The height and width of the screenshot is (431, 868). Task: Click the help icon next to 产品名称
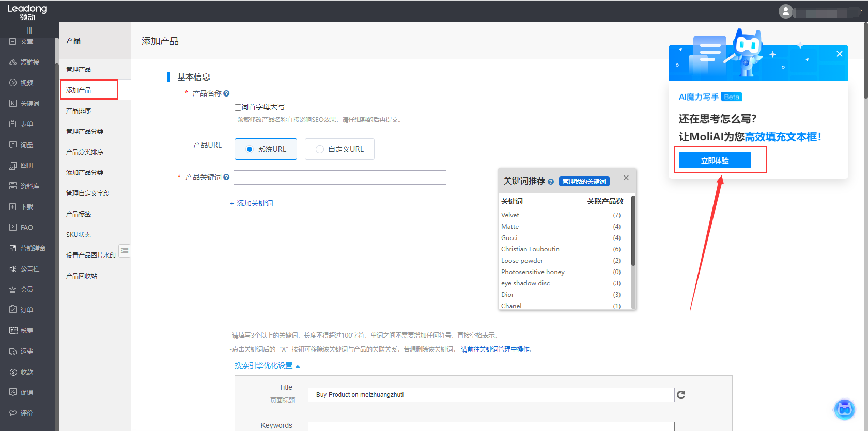click(x=226, y=93)
